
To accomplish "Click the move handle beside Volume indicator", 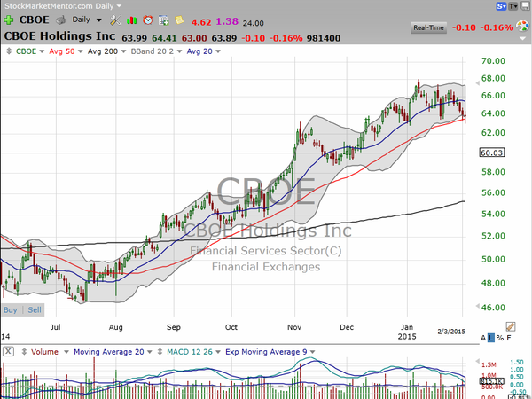I will click(24, 352).
